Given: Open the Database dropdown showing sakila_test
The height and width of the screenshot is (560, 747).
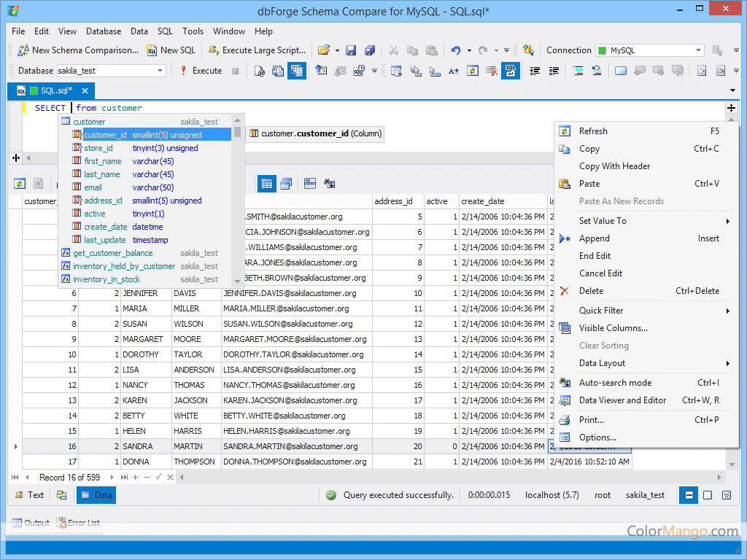Looking at the screenshot, I should point(110,70).
